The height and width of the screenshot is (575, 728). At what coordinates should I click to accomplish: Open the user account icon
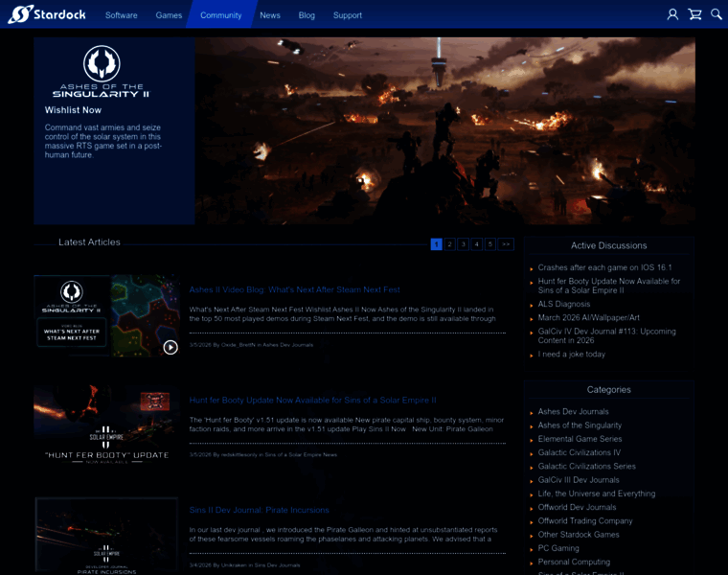(x=672, y=14)
